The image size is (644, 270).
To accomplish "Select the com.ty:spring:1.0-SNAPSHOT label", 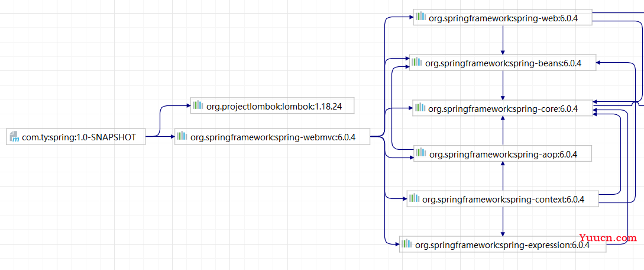I will coord(79,138).
